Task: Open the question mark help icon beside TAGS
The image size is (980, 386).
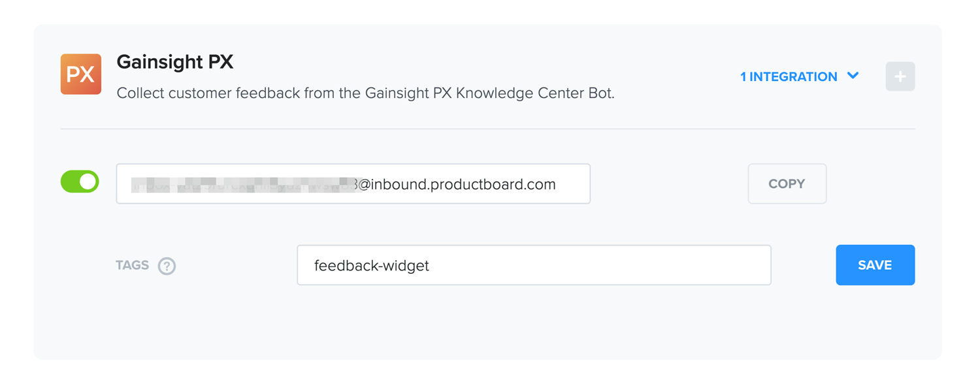Action: coord(167,266)
